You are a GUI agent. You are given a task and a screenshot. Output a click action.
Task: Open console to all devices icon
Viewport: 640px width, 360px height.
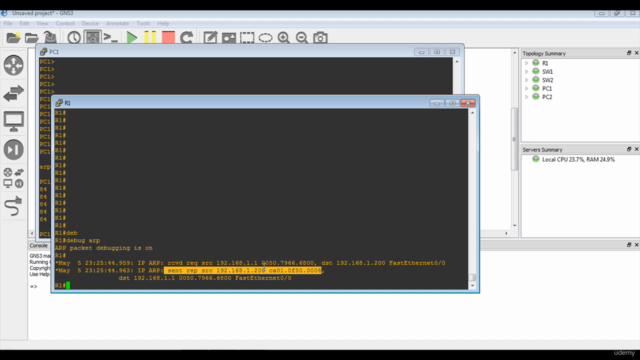pyautogui.click(x=110, y=38)
